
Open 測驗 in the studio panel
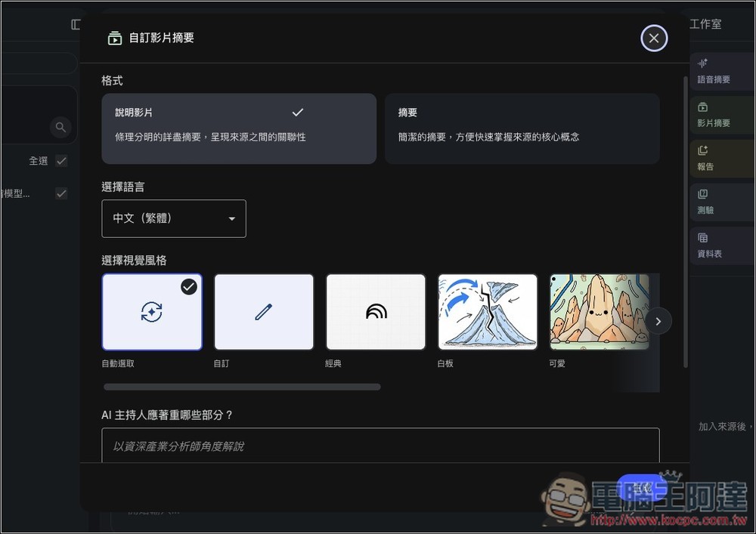pos(722,202)
